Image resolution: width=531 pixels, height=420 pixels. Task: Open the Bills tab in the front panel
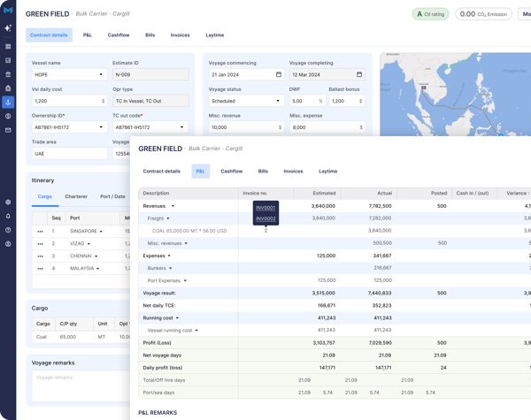click(x=263, y=172)
